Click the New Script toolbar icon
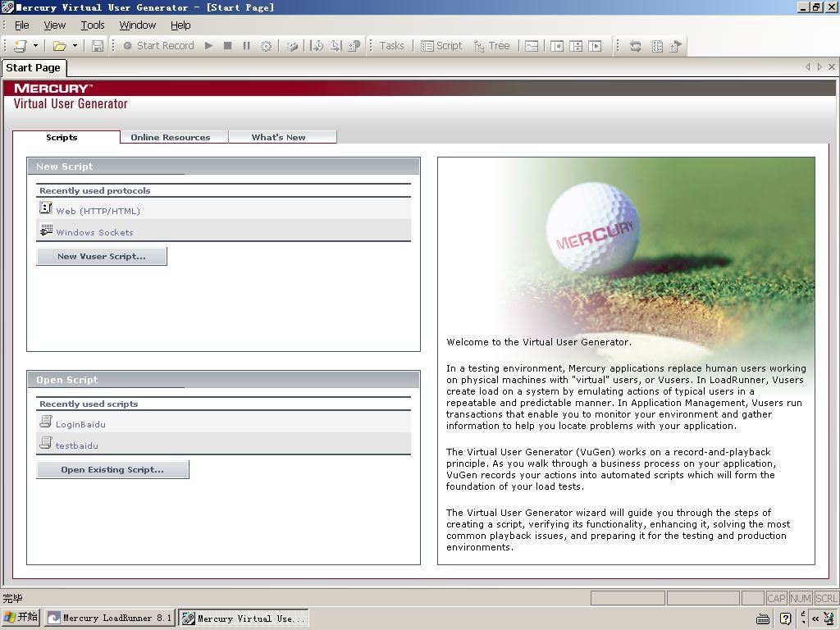Image resolution: width=840 pixels, height=630 pixels. click(20, 46)
